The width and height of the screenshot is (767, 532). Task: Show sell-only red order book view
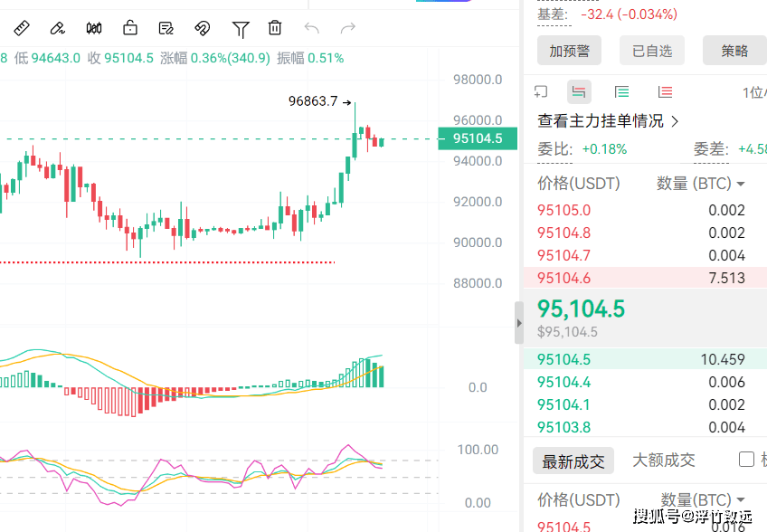click(x=666, y=91)
